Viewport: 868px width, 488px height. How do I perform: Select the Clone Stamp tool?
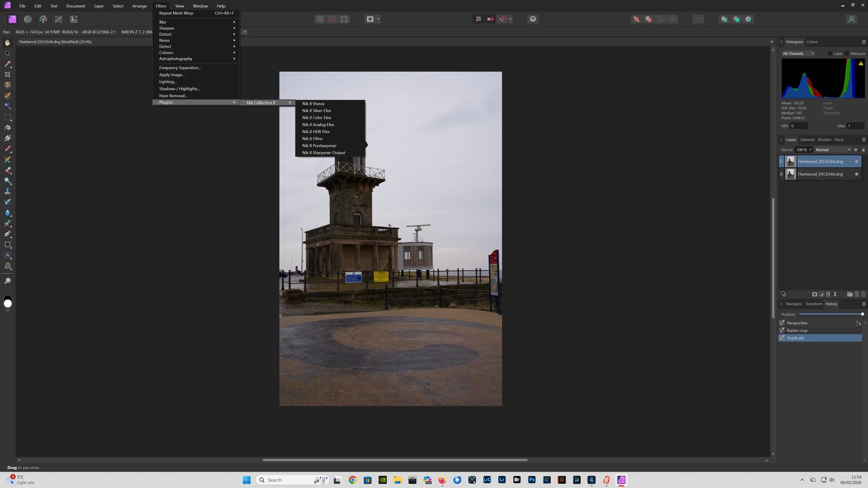coord(8,191)
